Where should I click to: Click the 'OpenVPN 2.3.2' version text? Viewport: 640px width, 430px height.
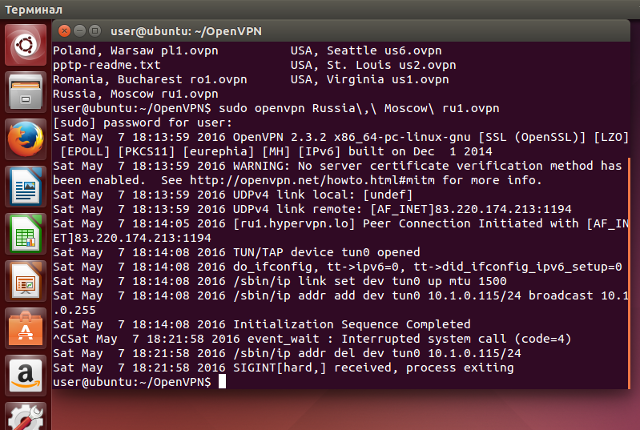pyautogui.click(x=280, y=137)
